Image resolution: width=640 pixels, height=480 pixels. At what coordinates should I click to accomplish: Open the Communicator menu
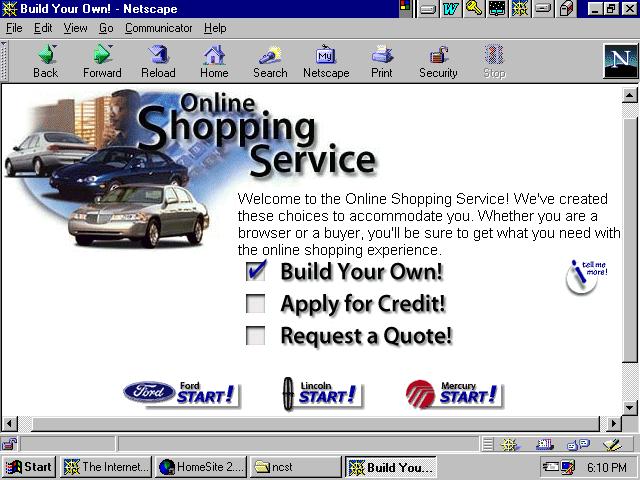click(x=158, y=28)
